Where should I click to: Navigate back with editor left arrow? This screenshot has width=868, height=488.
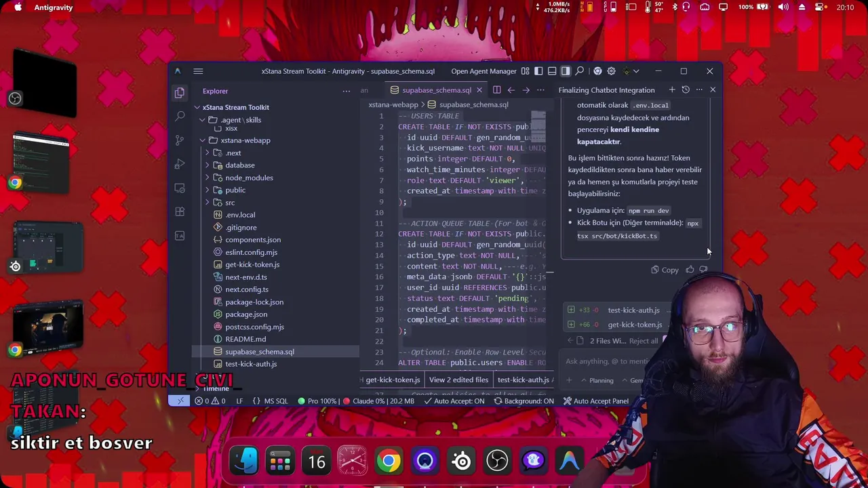coord(511,90)
